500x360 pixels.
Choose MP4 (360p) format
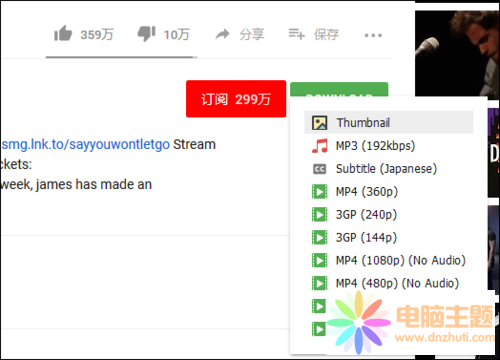[x=389, y=192]
